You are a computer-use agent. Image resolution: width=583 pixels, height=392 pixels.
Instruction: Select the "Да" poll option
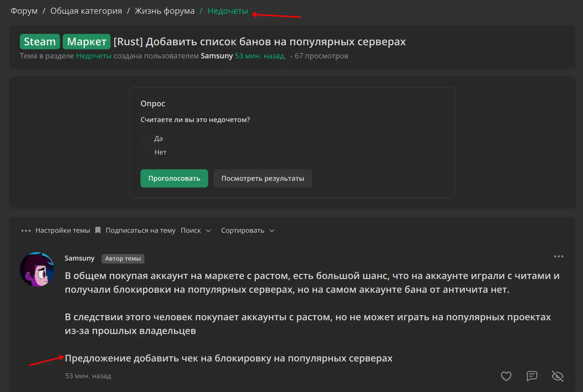click(144, 138)
